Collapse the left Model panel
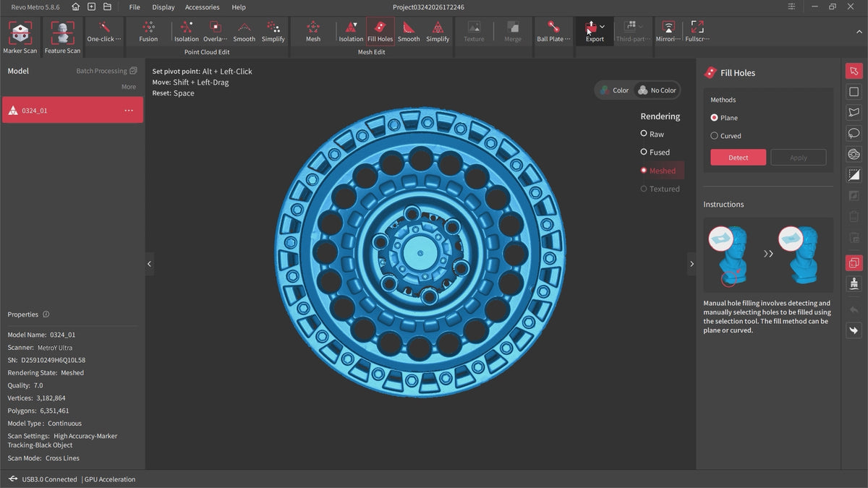Viewport: 868px width, 488px height. (x=150, y=264)
